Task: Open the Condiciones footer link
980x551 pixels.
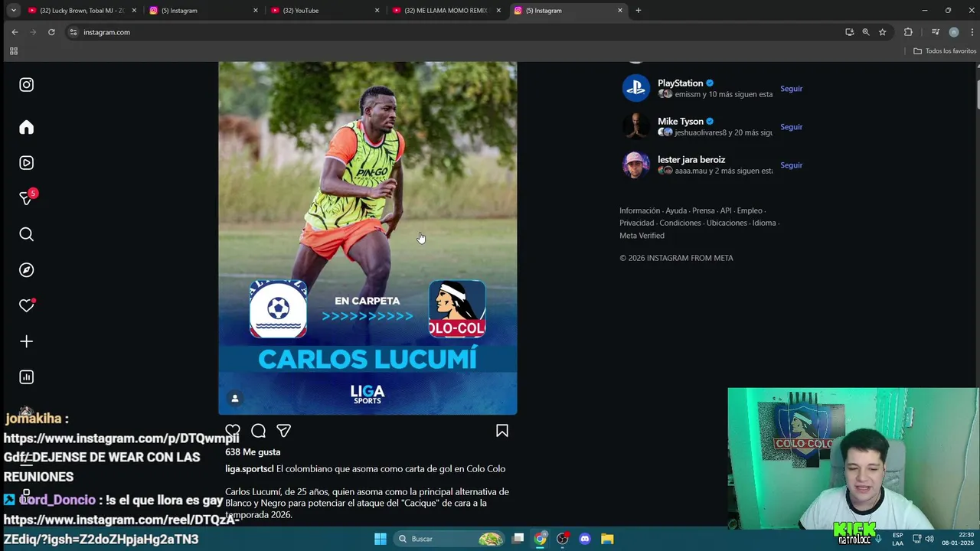Action: click(x=681, y=223)
